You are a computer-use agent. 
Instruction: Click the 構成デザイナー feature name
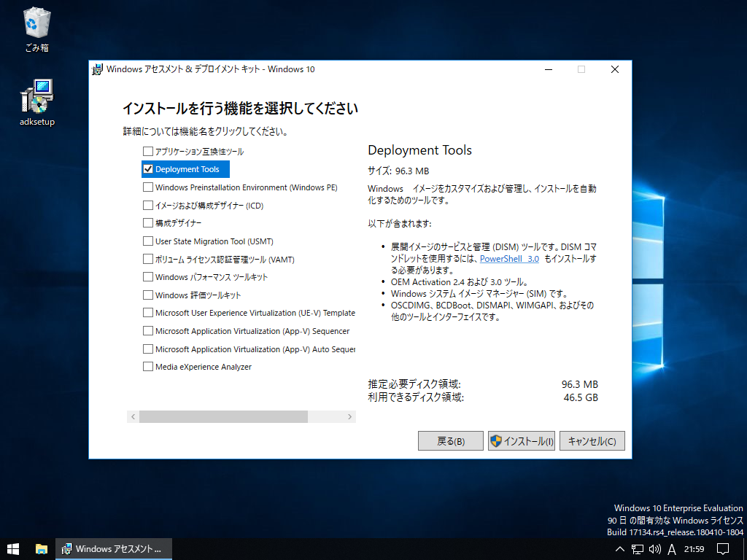178,223
